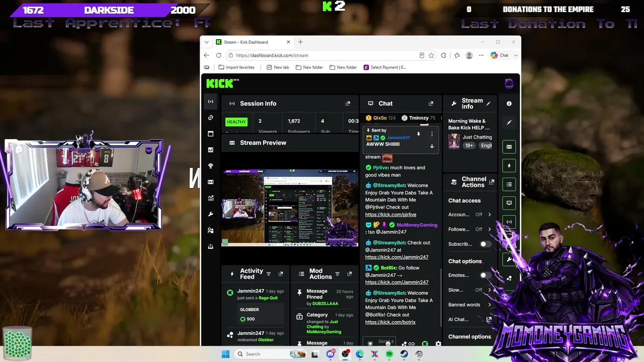Image resolution: width=644 pixels, height=362 pixels.
Task: Unpin the pinned chat message
Action: click(418, 134)
